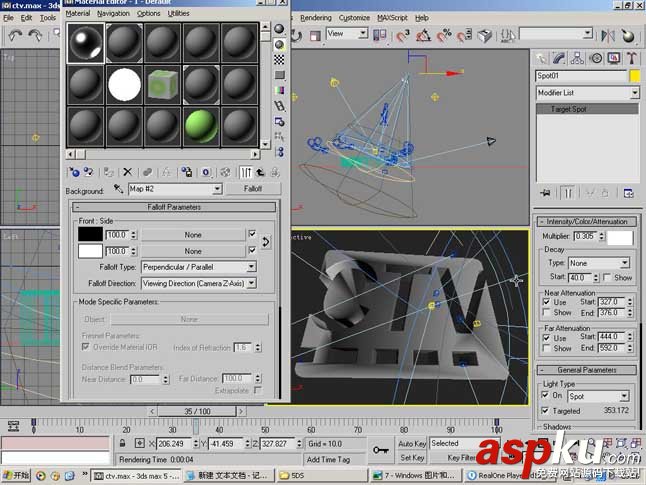Open the MAXScript menu
646x485 pixels.
(x=392, y=18)
